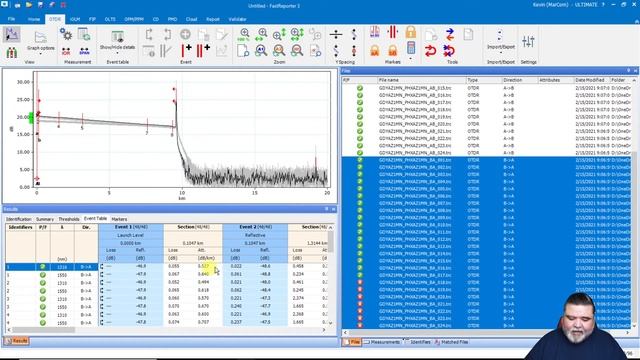Select file GOYAZ1MN_PHXAZ1MN_AB_015.trc
This screenshot has height=360, width=640.
tap(415, 88)
